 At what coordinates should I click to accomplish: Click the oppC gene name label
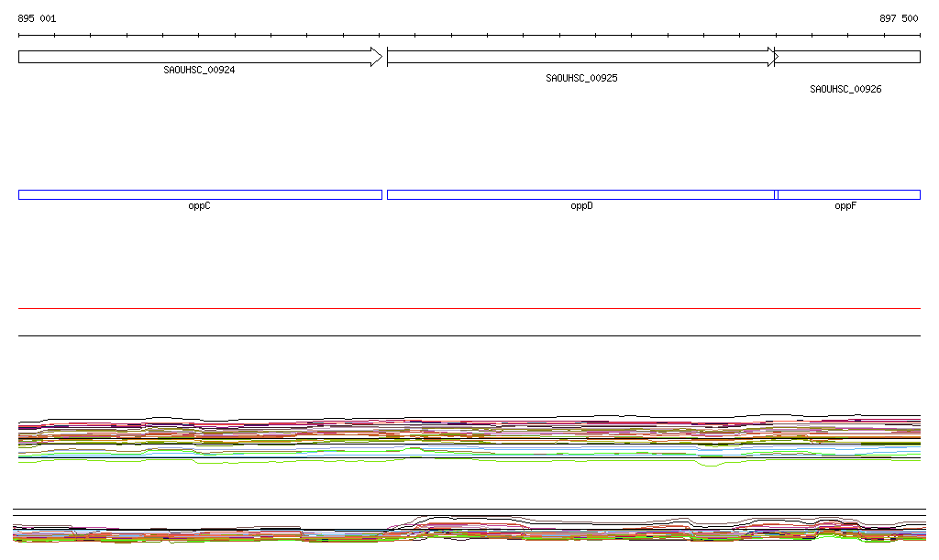(199, 206)
